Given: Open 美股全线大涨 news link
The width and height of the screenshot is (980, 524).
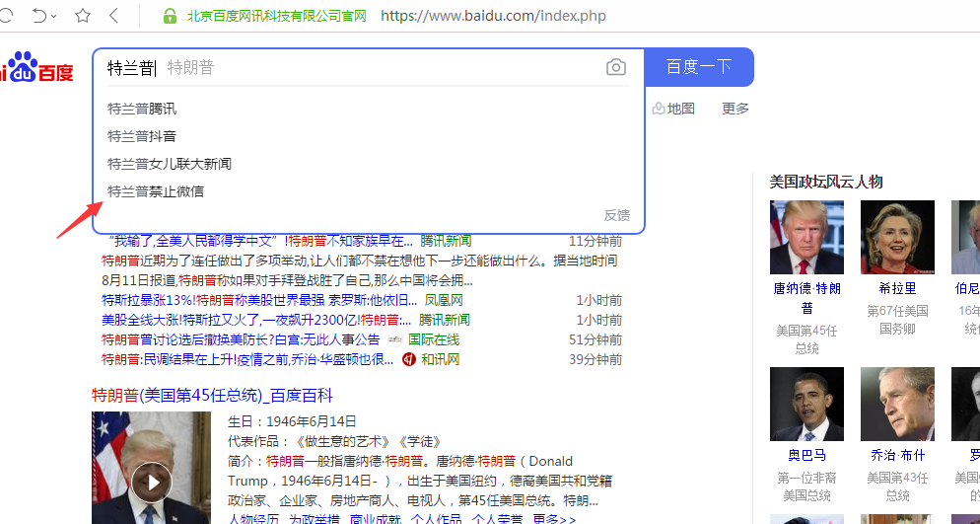Looking at the screenshot, I should pyautogui.click(x=256, y=320).
